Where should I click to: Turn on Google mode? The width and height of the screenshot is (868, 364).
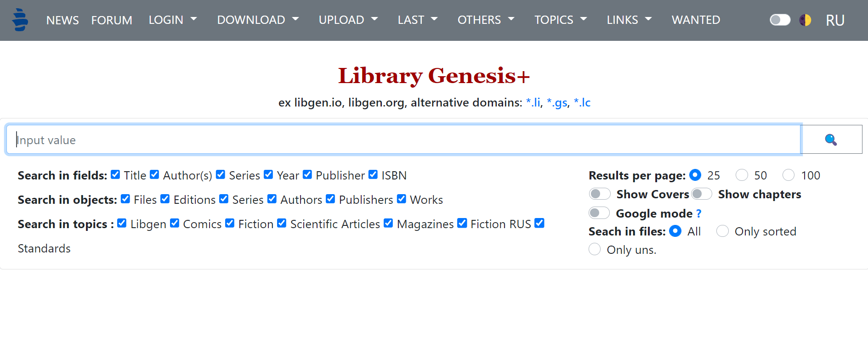599,213
